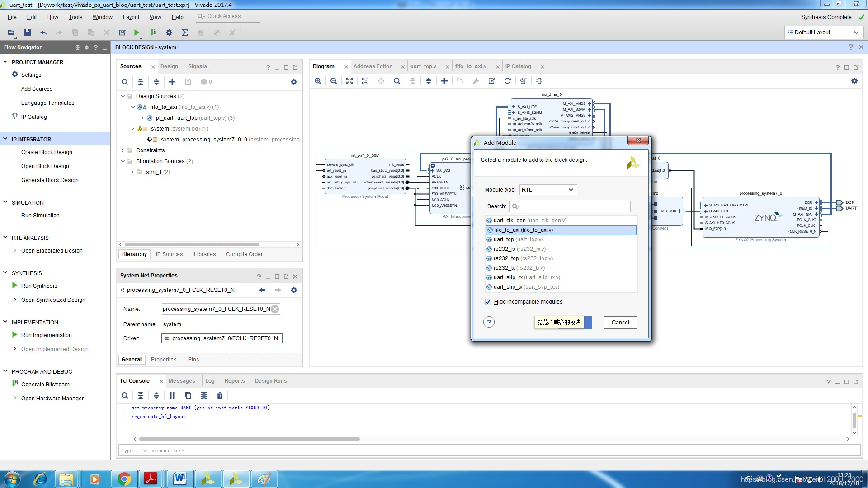Collapse all in Sources panel
868x488 pixels.
click(x=141, y=82)
